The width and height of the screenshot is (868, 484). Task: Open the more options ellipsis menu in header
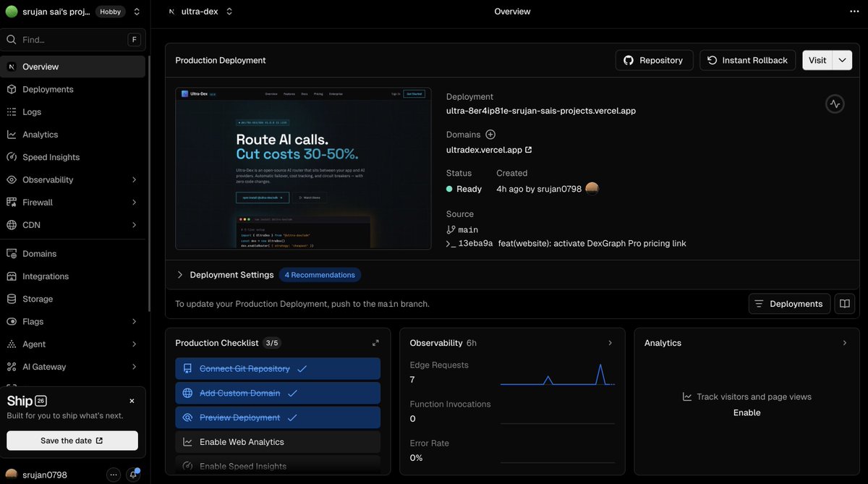(x=854, y=12)
